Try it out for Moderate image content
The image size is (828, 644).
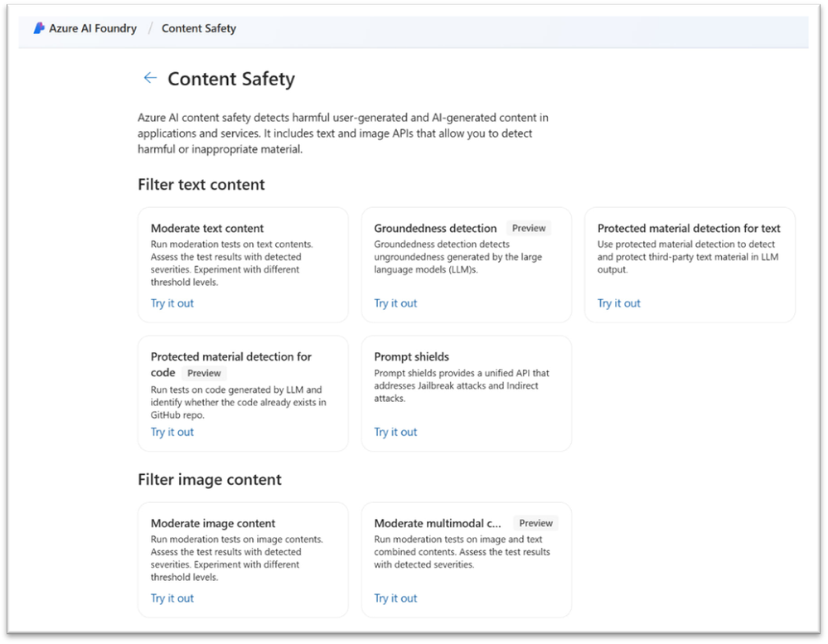click(172, 598)
